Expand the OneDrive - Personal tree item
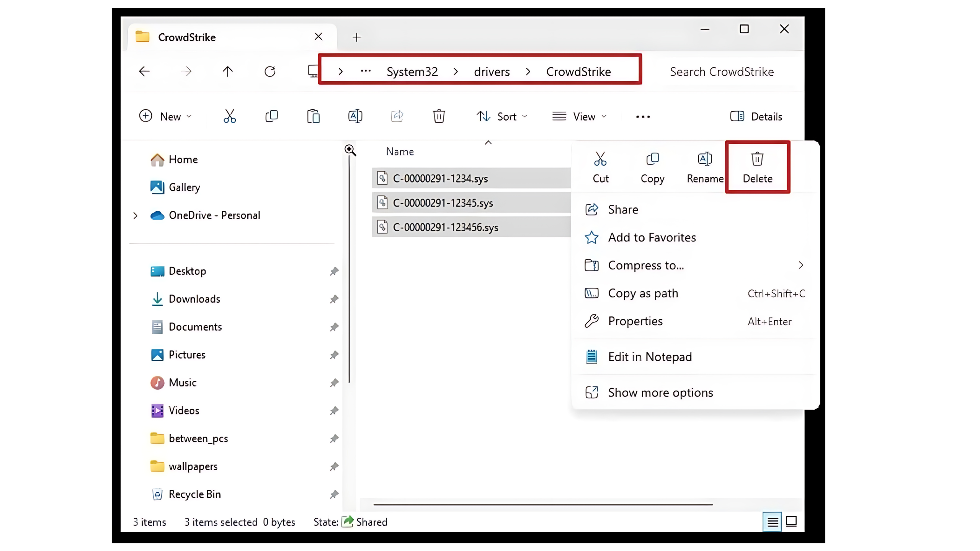Screen dimensions: 980x551 pyautogui.click(x=135, y=215)
